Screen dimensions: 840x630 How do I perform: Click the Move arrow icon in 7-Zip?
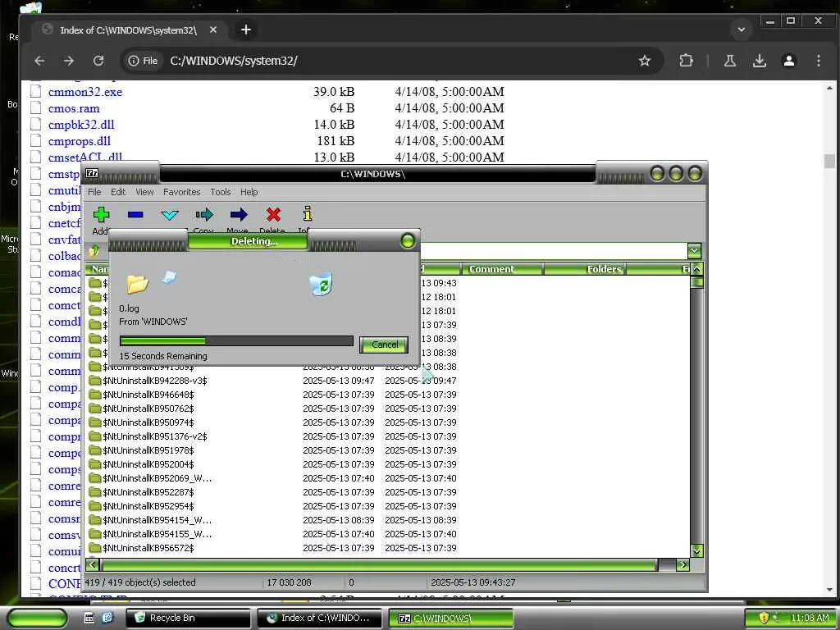pyautogui.click(x=239, y=215)
